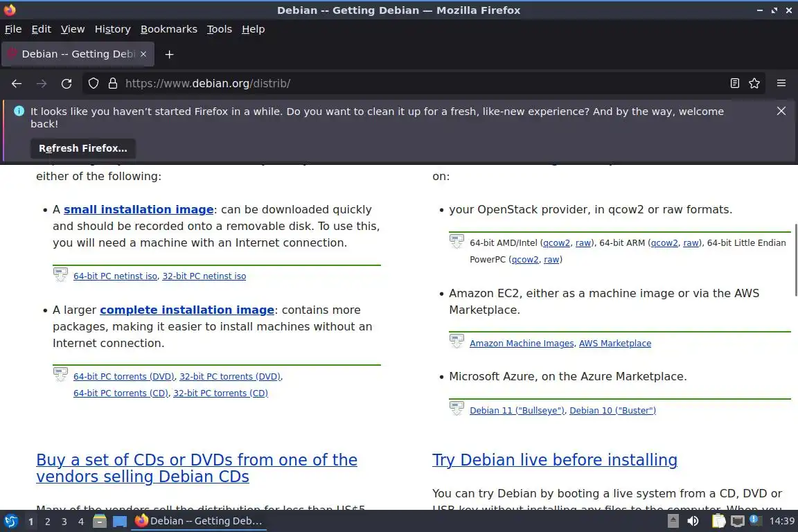
Task: Open the small installation image link
Action: (139, 209)
